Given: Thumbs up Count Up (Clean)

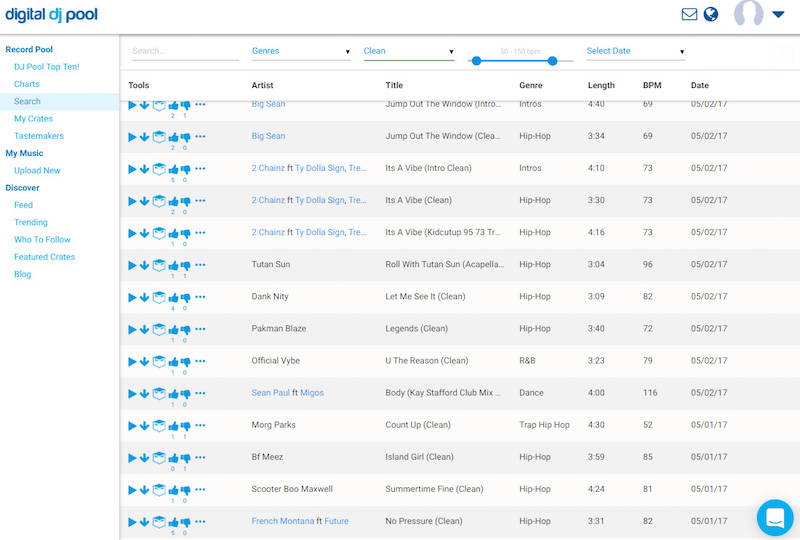Looking at the screenshot, I should pyautogui.click(x=173, y=426).
